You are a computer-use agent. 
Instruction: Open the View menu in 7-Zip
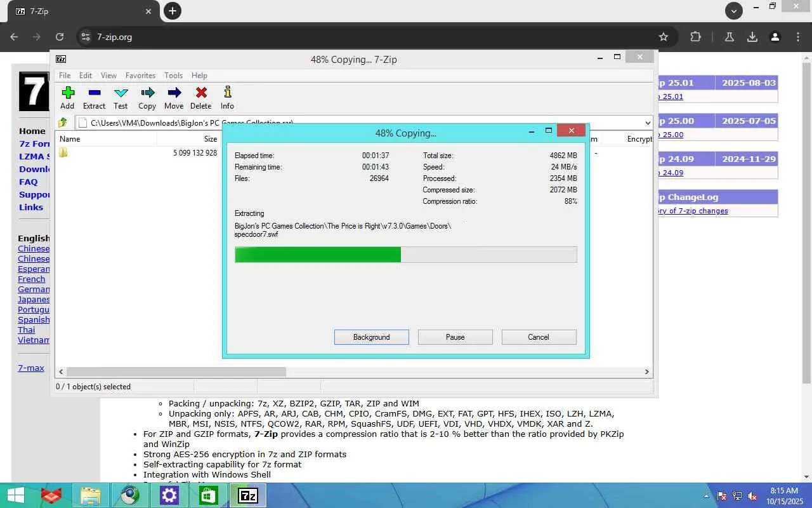108,75
